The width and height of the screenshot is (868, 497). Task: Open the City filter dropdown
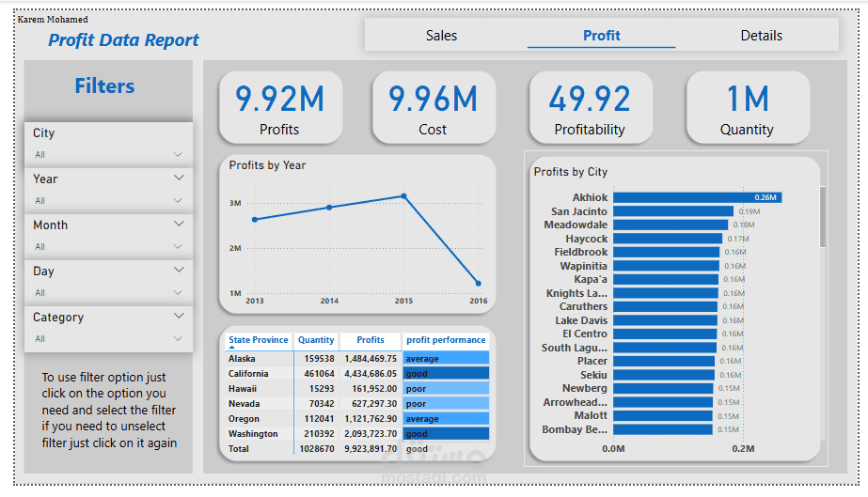coord(108,154)
